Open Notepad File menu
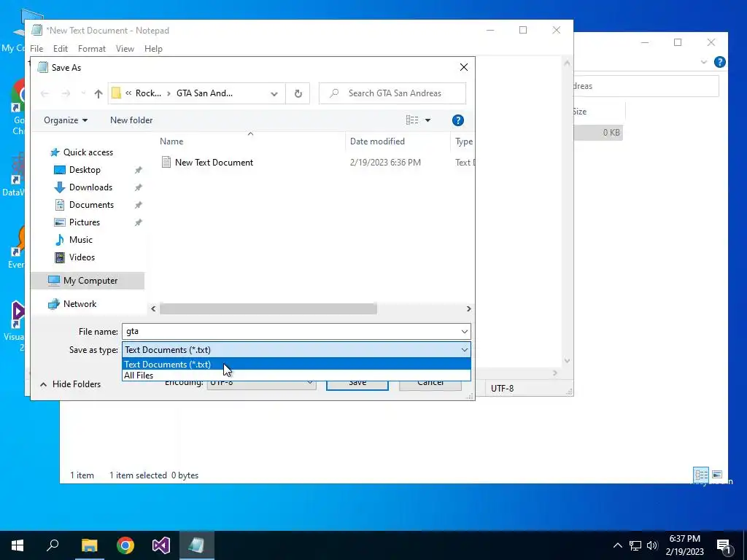This screenshot has width=747, height=560. click(36, 49)
